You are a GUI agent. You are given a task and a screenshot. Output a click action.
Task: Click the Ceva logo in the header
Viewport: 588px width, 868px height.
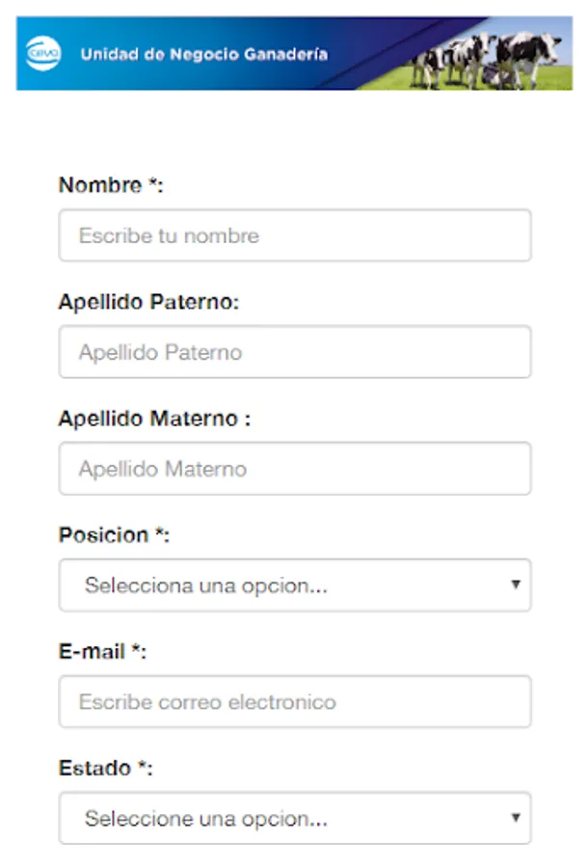42,53
